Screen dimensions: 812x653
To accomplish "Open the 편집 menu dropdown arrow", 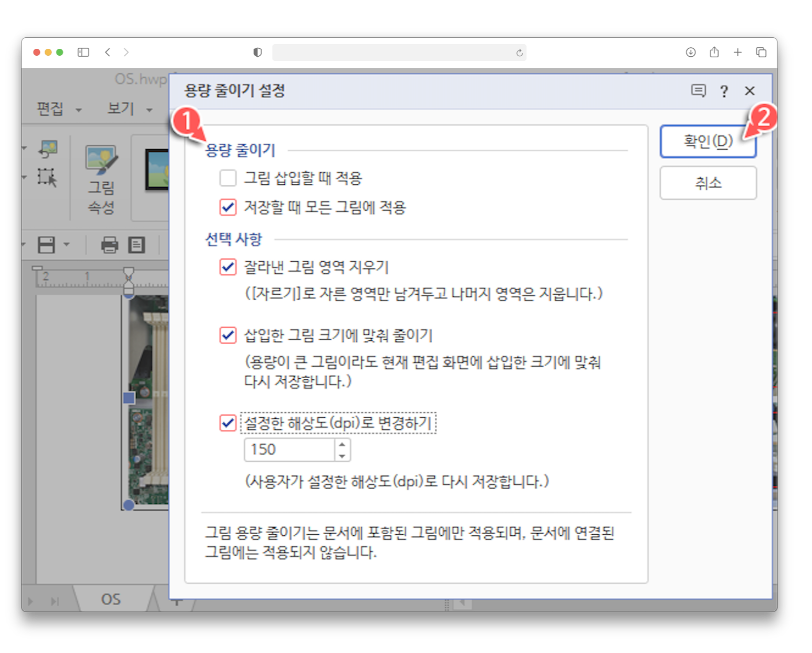I will click(79, 110).
